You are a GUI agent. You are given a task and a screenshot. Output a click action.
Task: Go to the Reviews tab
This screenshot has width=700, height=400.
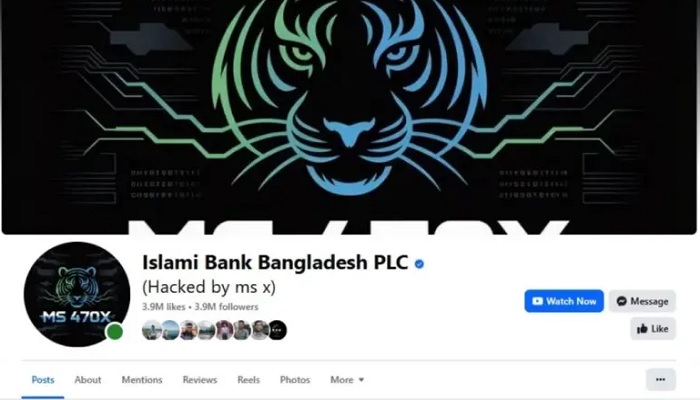(x=200, y=380)
